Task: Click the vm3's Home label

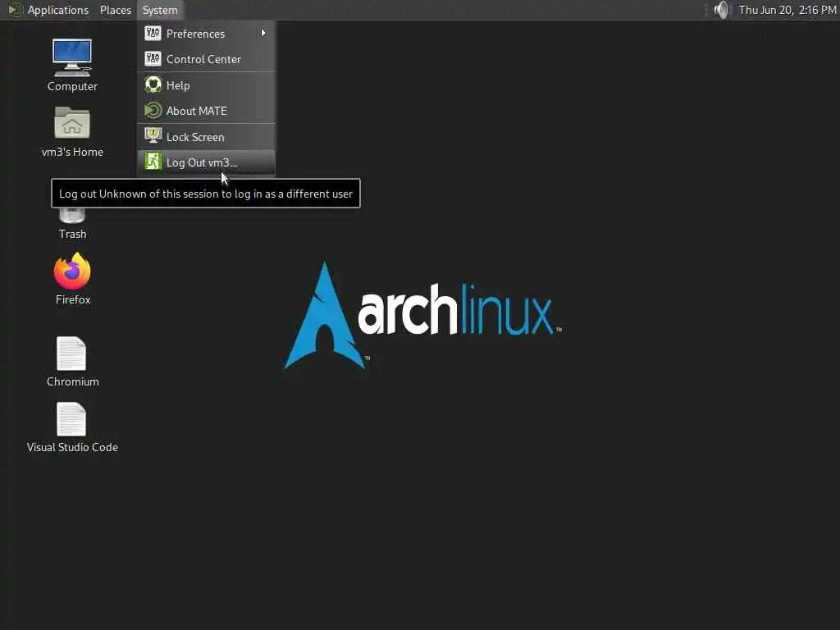Action: (x=72, y=152)
